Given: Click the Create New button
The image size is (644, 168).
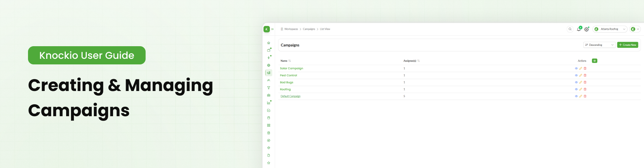Looking at the screenshot, I should click(628, 45).
